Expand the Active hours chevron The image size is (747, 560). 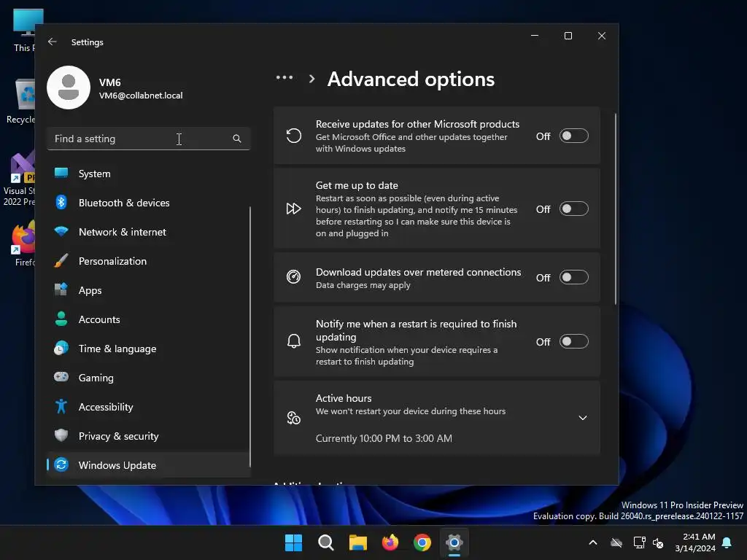click(582, 418)
